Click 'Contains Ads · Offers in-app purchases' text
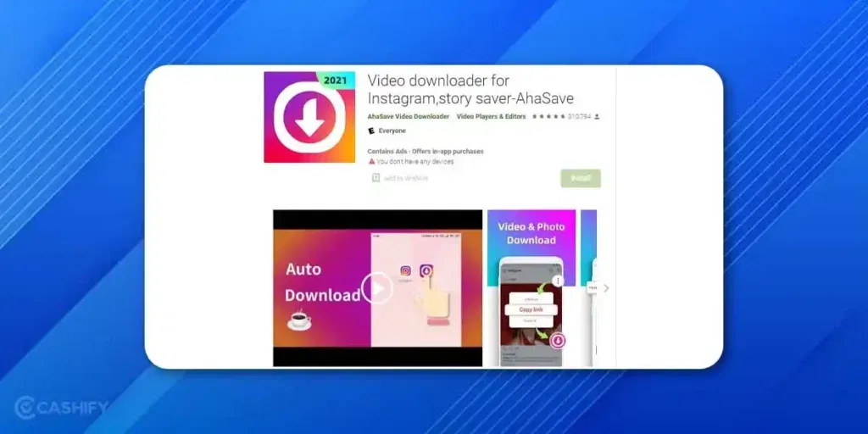 point(426,151)
